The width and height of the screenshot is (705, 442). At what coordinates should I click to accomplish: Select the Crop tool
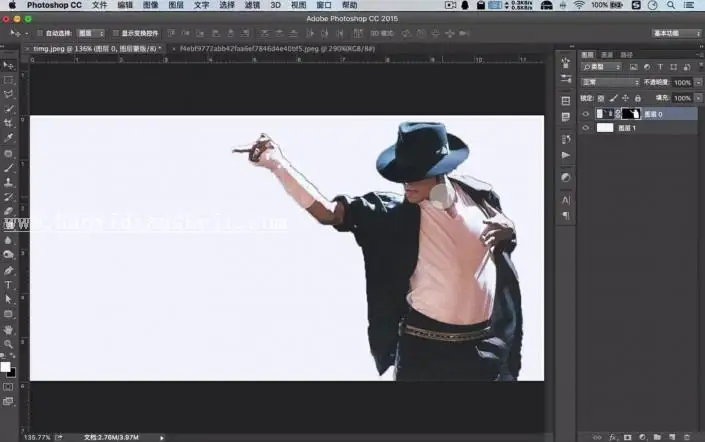pyautogui.click(x=8, y=123)
